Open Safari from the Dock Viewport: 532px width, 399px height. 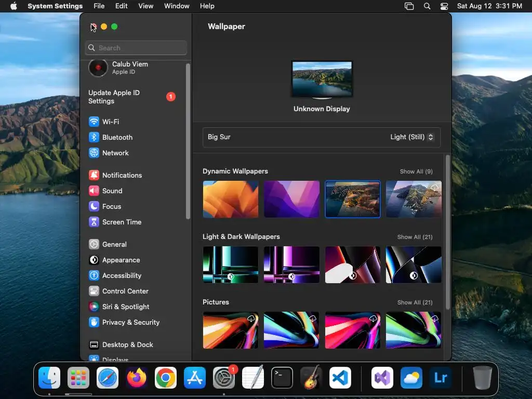pyautogui.click(x=108, y=378)
